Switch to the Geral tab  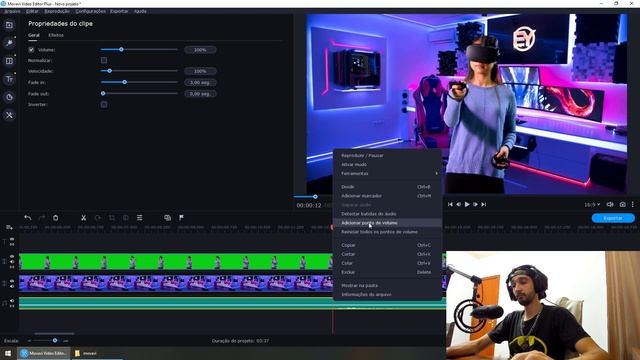point(34,36)
